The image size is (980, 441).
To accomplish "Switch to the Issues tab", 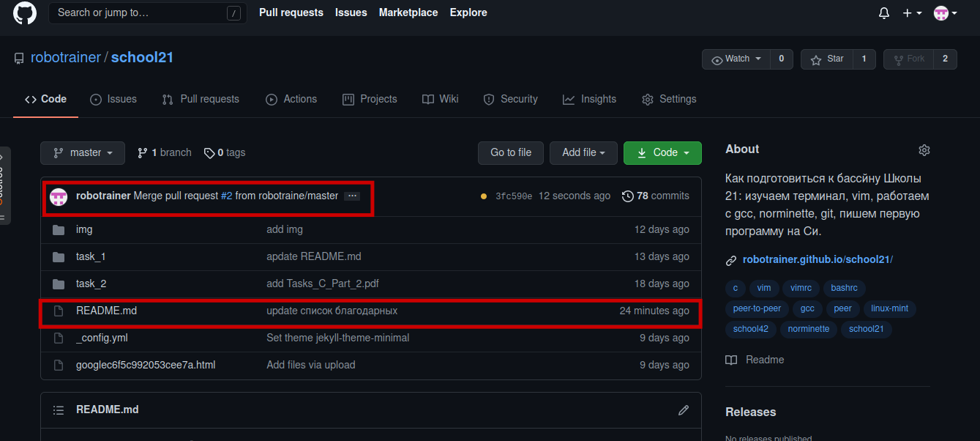I will (113, 99).
